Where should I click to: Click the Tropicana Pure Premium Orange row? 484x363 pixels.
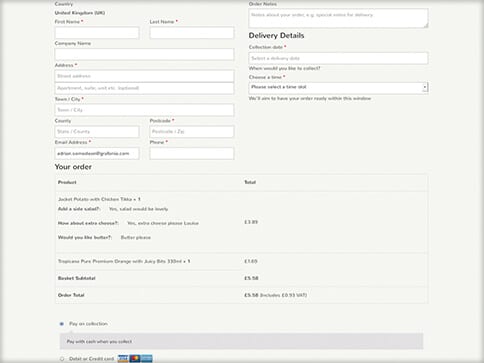pos(242,261)
